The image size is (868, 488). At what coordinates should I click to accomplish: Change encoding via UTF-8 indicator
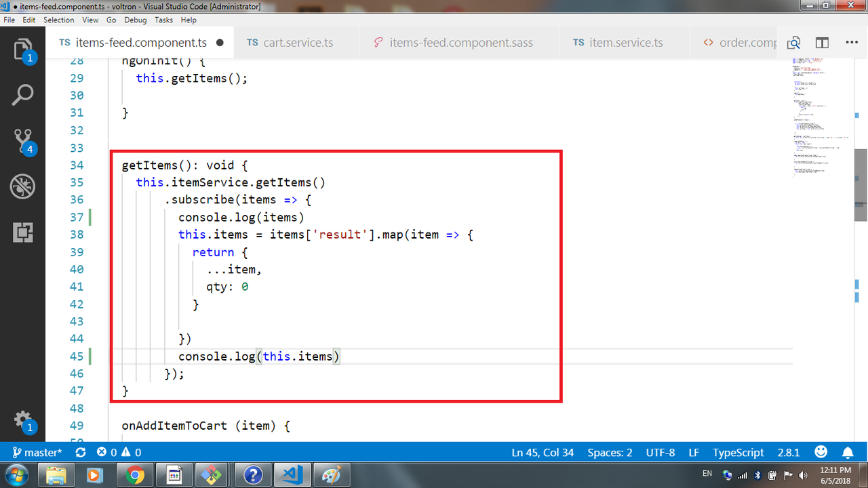click(660, 452)
